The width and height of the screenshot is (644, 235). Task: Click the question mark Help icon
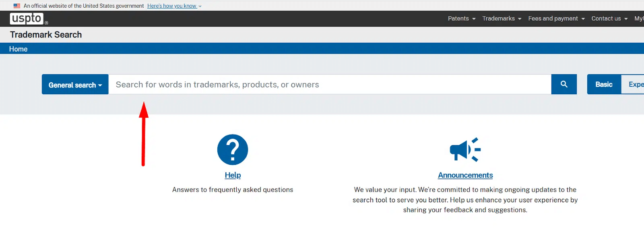coord(233,150)
